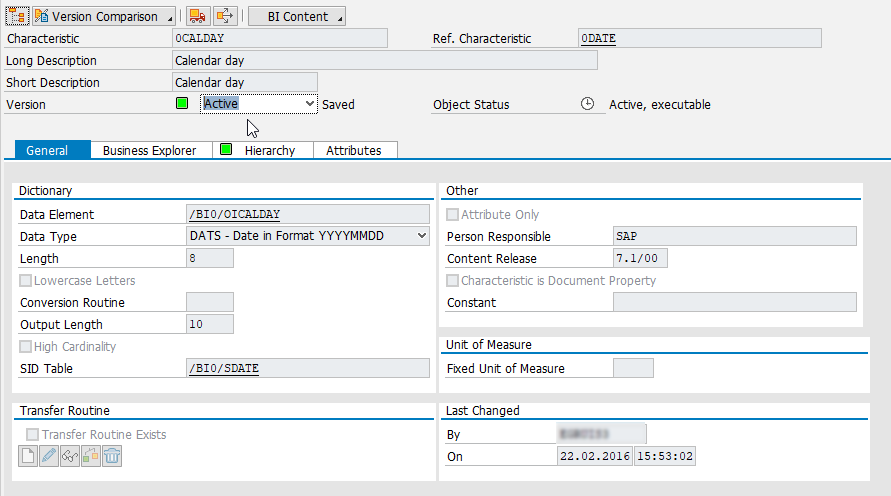Image resolution: width=891 pixels, height=496 pixels.
Task: Click the green status square beside Version
Action: click(x=182, y=104)
